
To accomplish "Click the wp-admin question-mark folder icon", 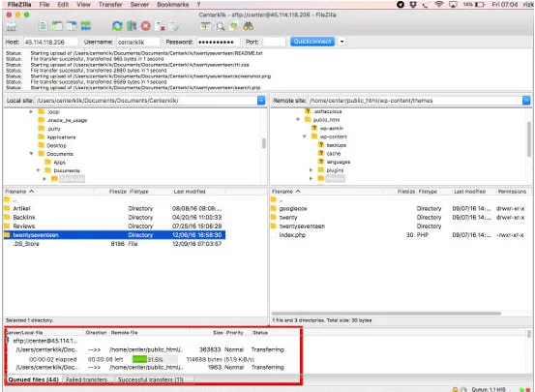I will coord(314,128).
